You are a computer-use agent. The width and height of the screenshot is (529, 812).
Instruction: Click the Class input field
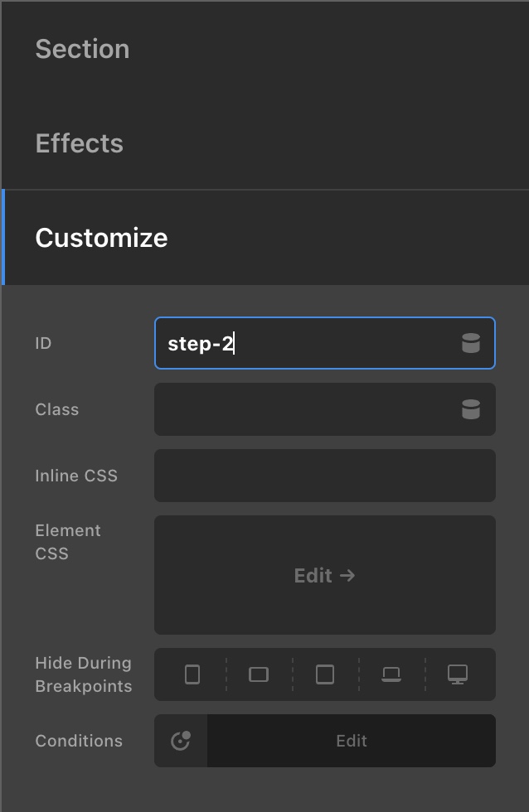point(325,409)
